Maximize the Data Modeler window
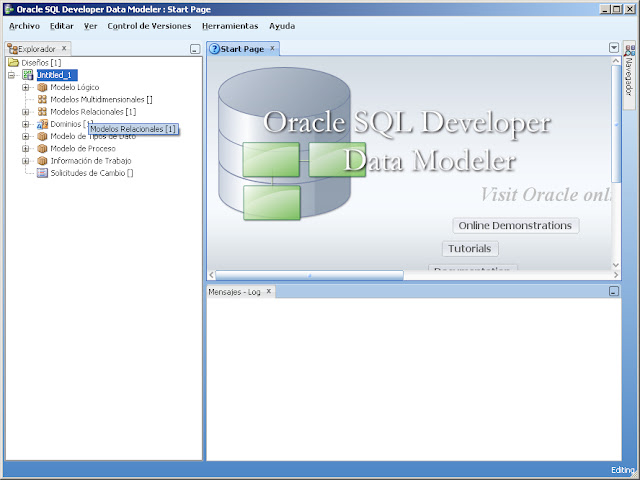Image resolution: width=640 pixels, height=480 pixels. pyautogui.click(x=617, y=9)
